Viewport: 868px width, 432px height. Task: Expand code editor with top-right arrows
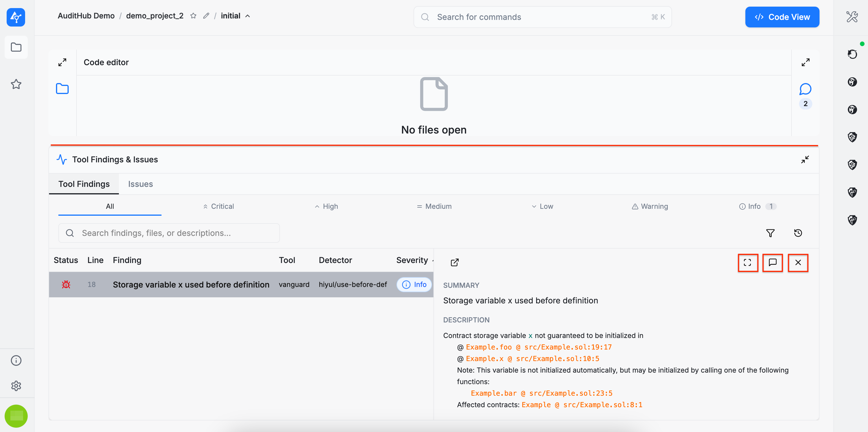coord(805,62)
